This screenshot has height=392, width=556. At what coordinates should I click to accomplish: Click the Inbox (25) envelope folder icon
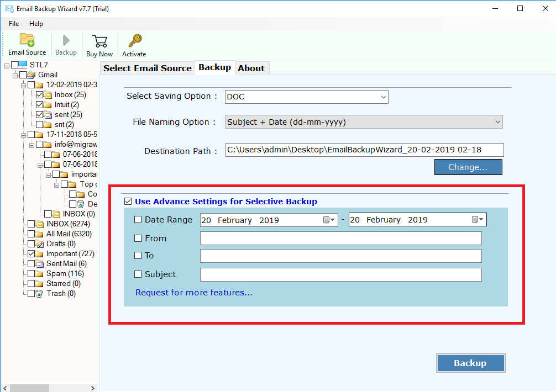pos(48,95)
